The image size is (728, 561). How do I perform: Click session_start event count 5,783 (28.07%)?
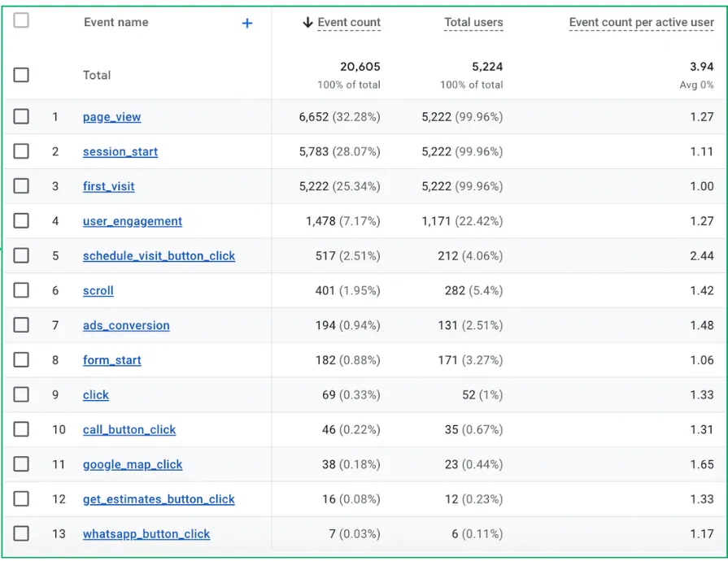point(339,152)
